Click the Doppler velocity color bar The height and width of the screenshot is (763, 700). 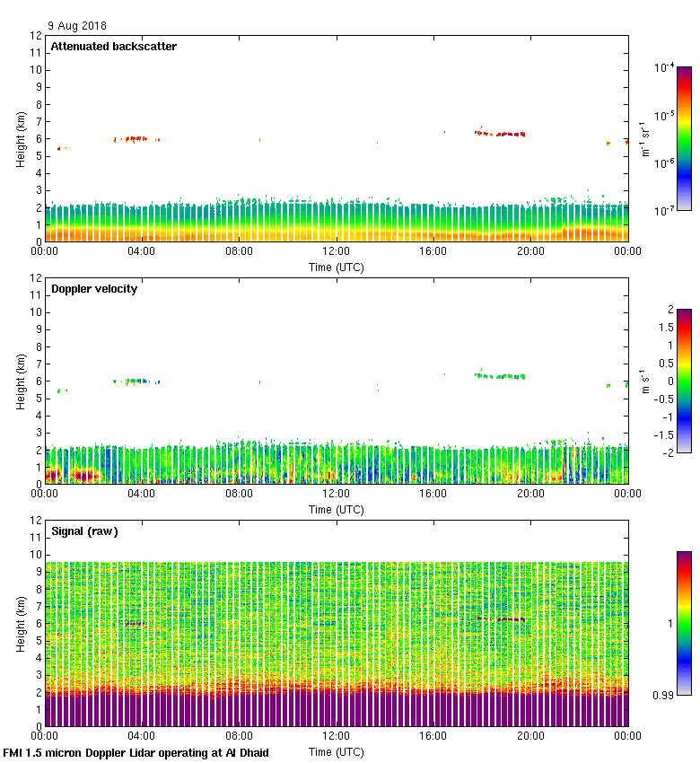[x=684, y=381]
